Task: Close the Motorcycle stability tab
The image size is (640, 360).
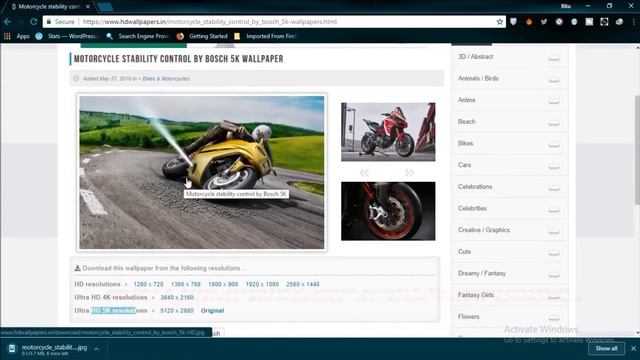Action: coord(88,7)
